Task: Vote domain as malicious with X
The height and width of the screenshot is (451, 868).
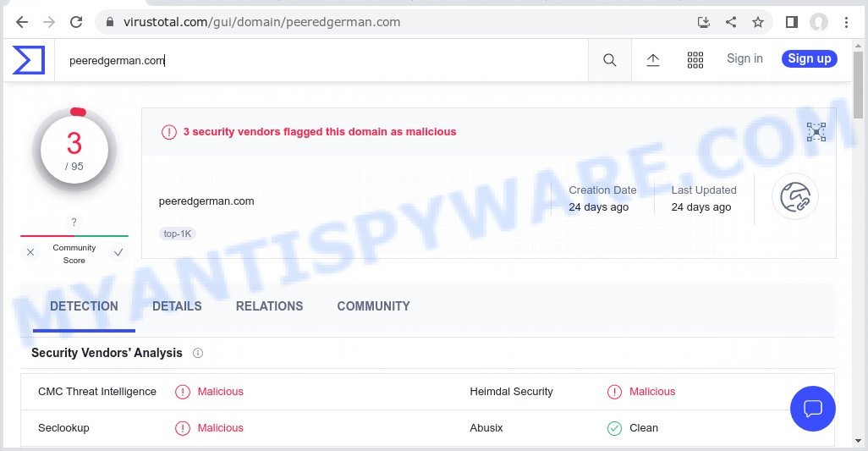Action: (x=30, y=252)
